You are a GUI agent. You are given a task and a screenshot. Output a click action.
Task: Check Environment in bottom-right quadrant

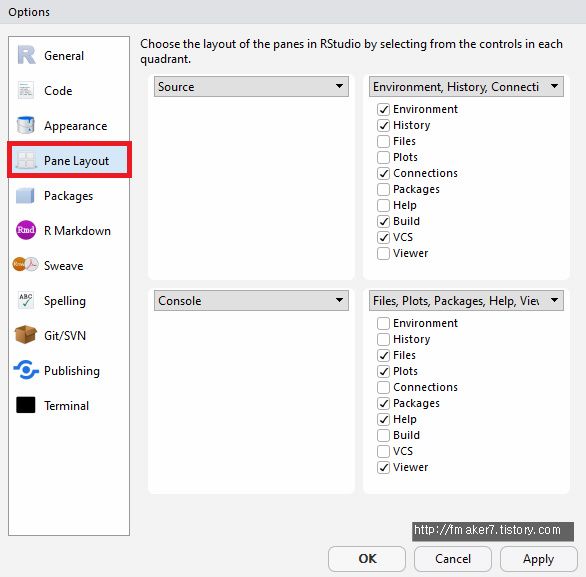click(x=383, y=323)
